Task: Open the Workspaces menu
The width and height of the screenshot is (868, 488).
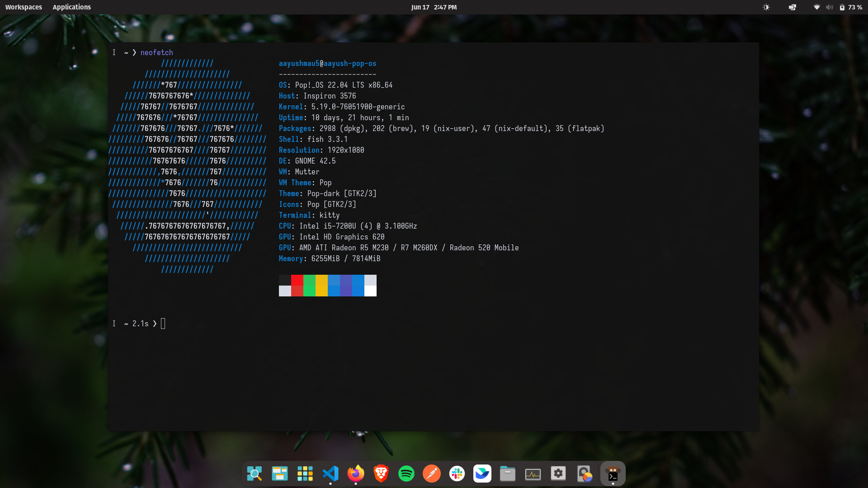Action: pyautogui.click(x=24, y=7)
